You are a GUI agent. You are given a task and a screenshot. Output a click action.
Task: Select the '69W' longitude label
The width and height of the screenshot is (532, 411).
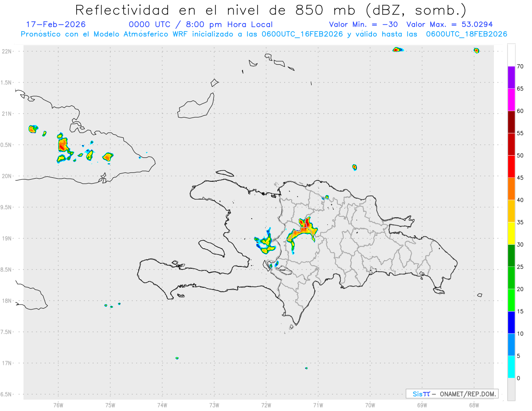pyautogui.click(x=422, y=405)
